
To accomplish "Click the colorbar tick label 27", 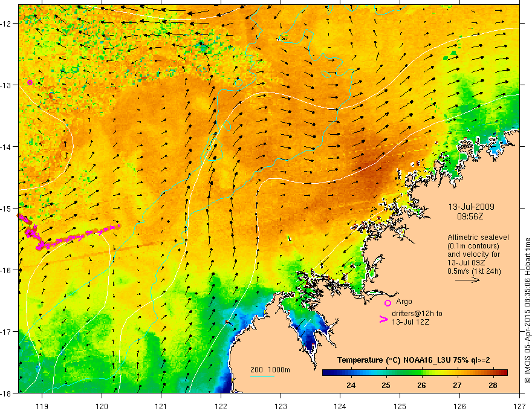I will tap(457, 385).
